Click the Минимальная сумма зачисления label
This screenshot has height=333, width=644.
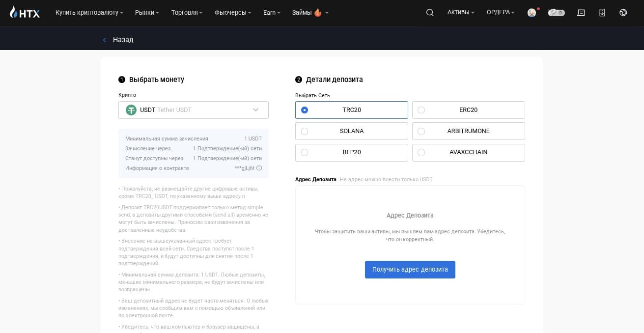pyautogui.click(x=167, y=139)
